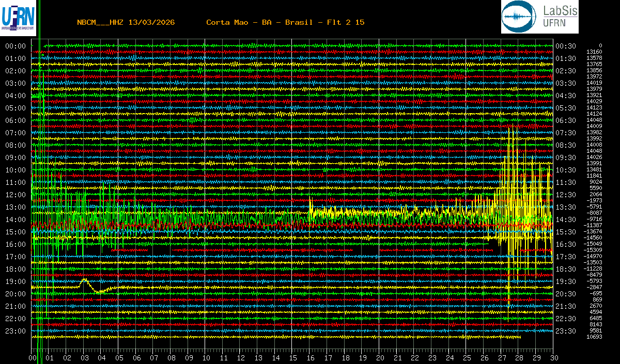
Task: Click minute 16 on the bottom axis
Action: pyautogui.click(x=311, y=357)
